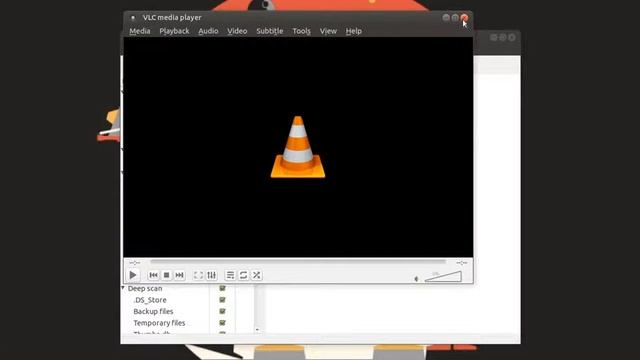Select the Deep scan label
Image resolution: width=640 pixels, height=360 pixels.
(x=145, y=289)
